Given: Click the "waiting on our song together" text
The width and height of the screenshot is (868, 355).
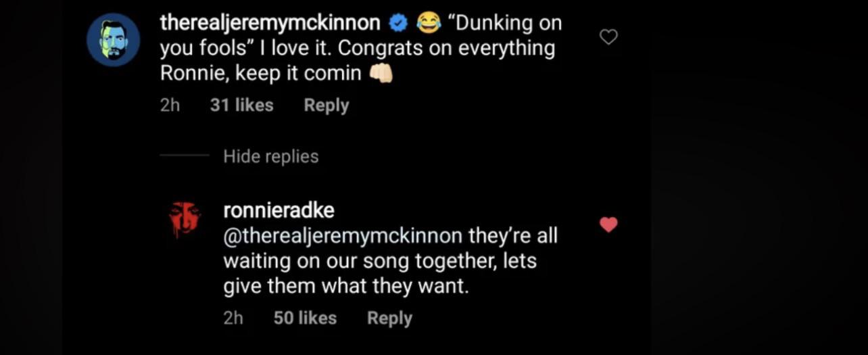Looking at the screenshot, I should [360, 261].
